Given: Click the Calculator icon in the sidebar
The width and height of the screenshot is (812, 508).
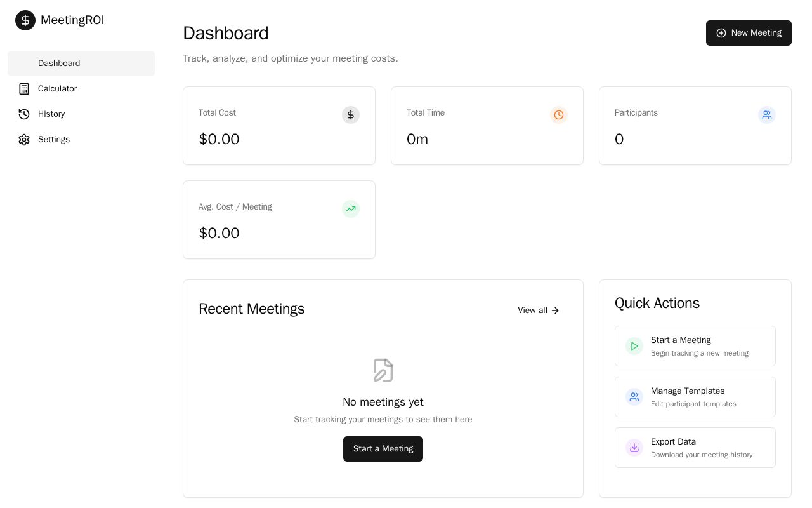Looking at the screenshot, I should [24, 89].
